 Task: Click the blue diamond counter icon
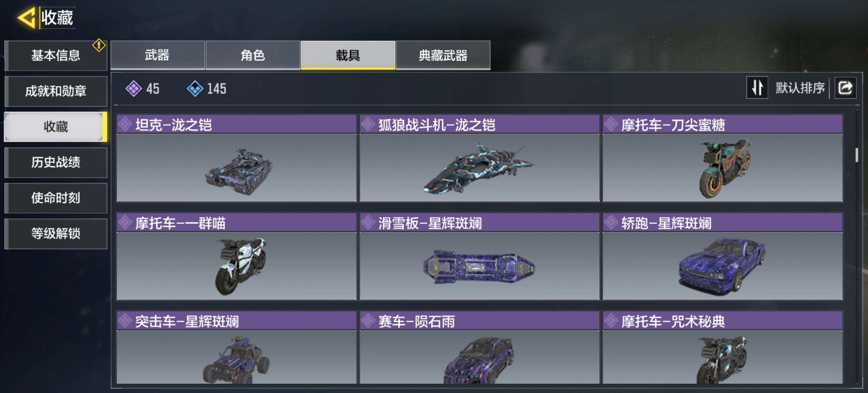[195, 89]
